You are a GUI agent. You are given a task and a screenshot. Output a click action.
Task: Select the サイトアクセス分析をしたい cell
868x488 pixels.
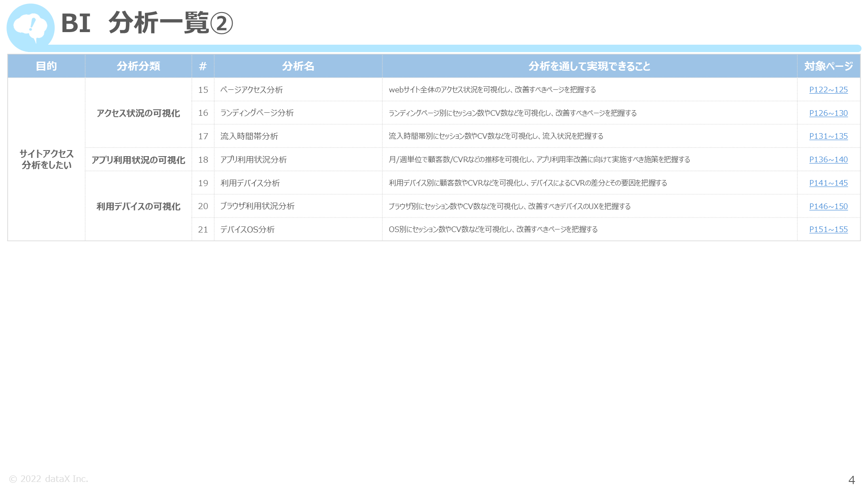46,159
